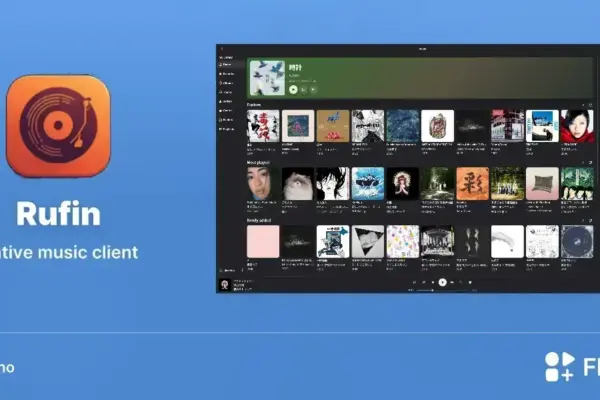600x400 pixels.
Task: Skip to the next track in the player bar
Action: click(452, 282)
